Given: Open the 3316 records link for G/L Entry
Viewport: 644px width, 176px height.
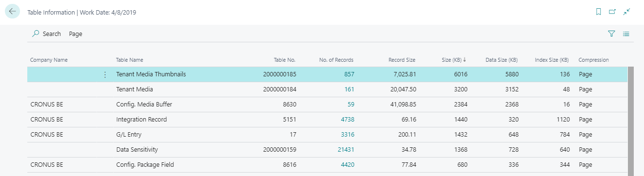Looking at the screenshot, I should tap(347, 135).
